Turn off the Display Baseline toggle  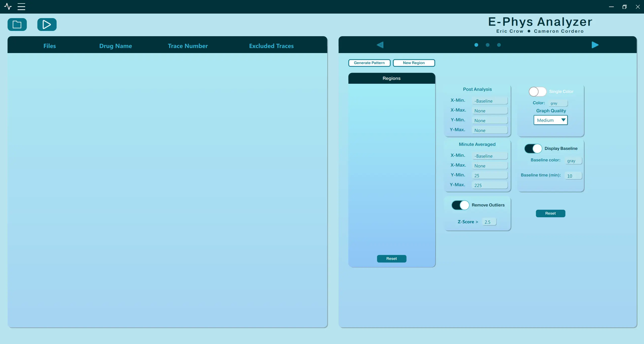click(x=533, y=148)
